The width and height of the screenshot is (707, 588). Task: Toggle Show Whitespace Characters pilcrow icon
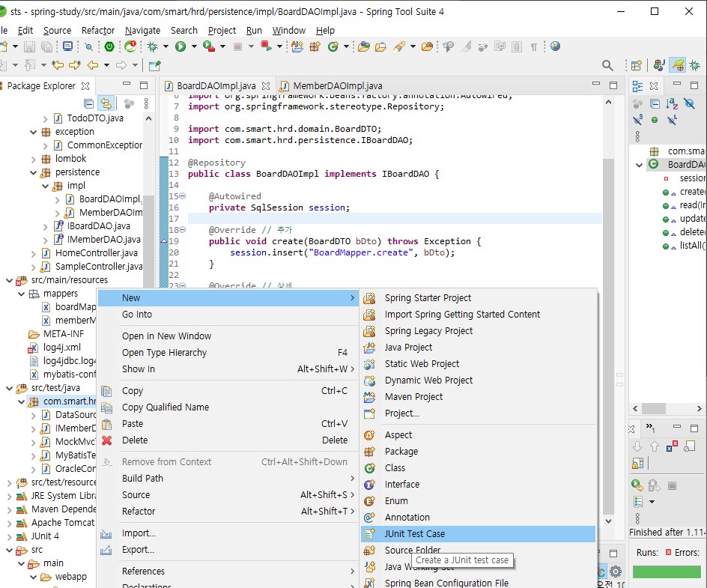(534, 46)
